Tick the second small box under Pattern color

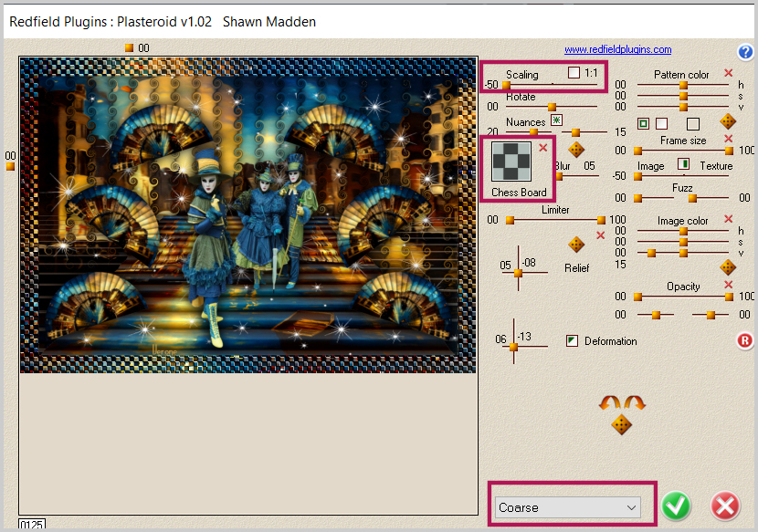pyautogui.click(x=662, y=124)
